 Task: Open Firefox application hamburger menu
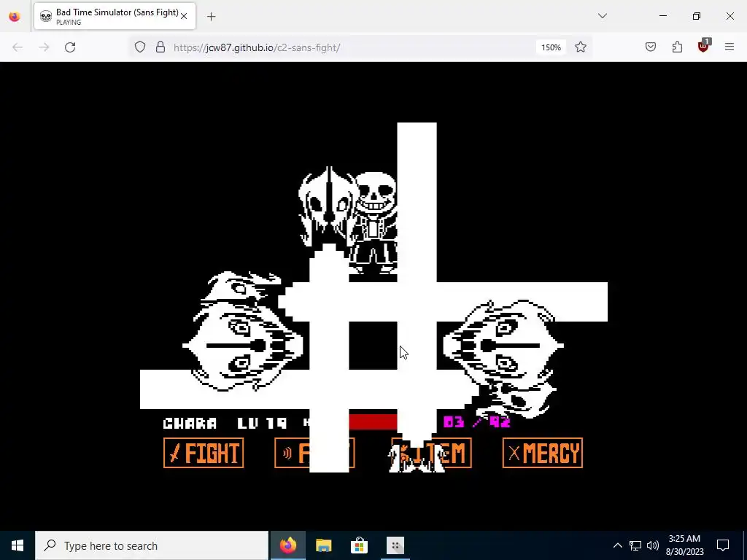[729, 47]
